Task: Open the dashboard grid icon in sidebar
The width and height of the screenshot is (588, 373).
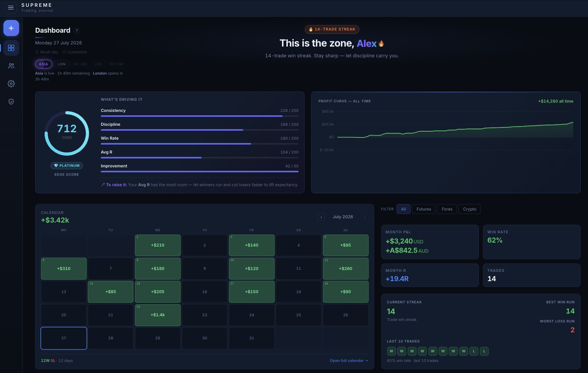Action: (11, 48)
